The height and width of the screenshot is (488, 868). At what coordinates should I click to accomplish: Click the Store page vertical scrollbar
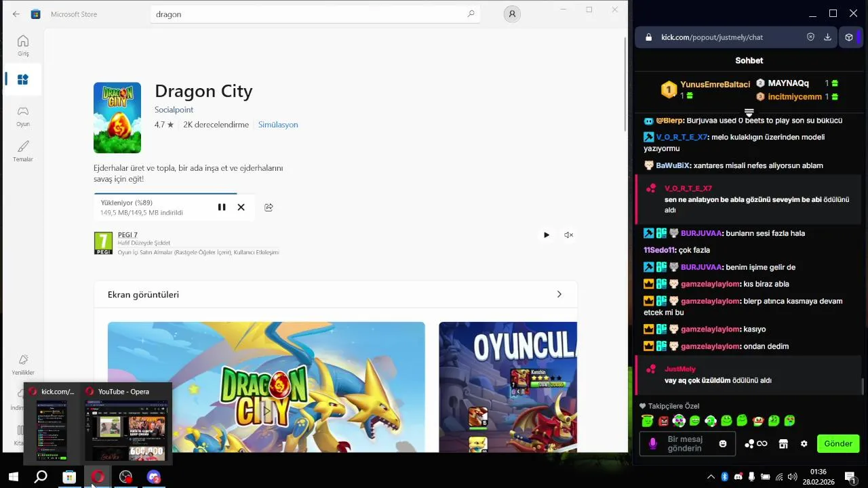pyautogui.click(x=625, y=85)
